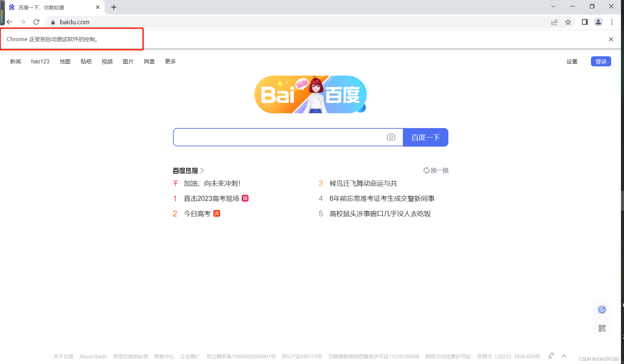Image resolution: width=624 pixels, height=364 pixels.
Task: Click the 登录 login button
Action: [x=601, y=61]
